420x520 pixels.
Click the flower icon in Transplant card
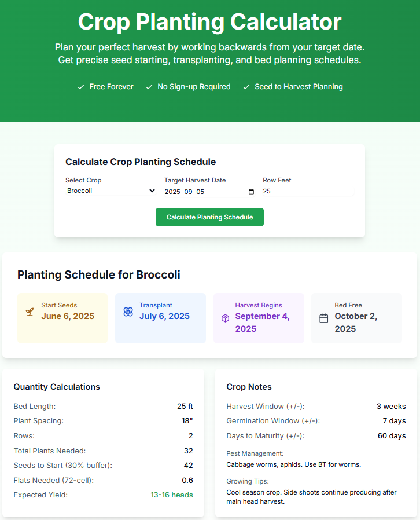[128, 312]
